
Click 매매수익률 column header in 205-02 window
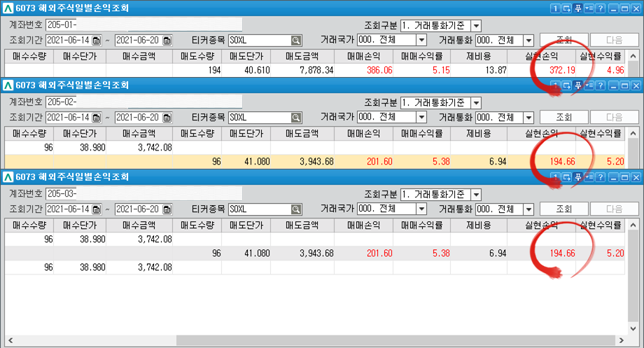pos(422,134)
